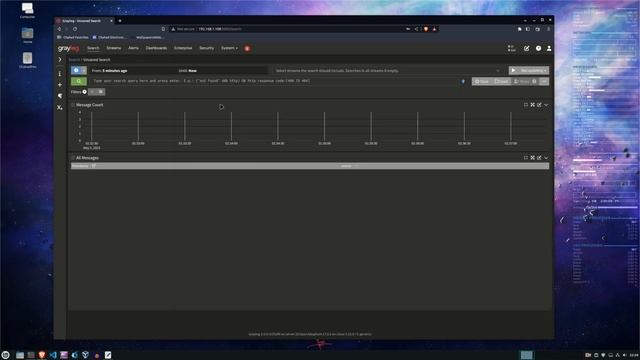Click the Save search button

click(x=482, y=82)
